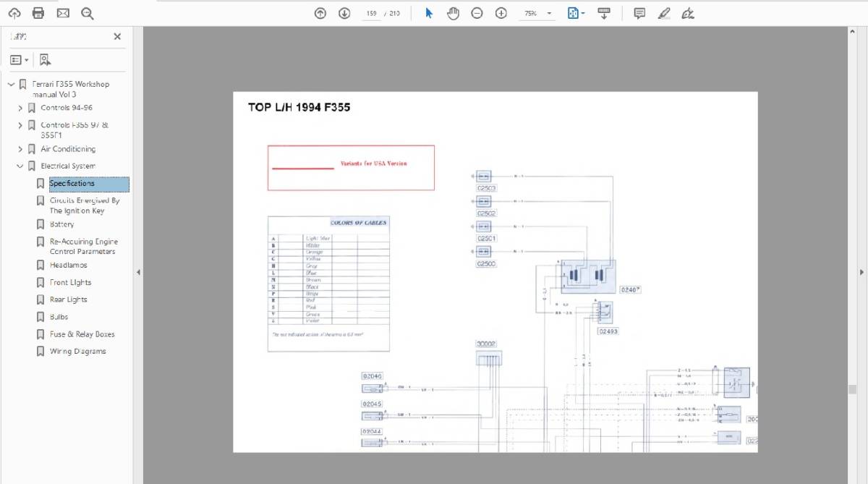
Task: Click the Send by email envelope icon
Action: 63,13
